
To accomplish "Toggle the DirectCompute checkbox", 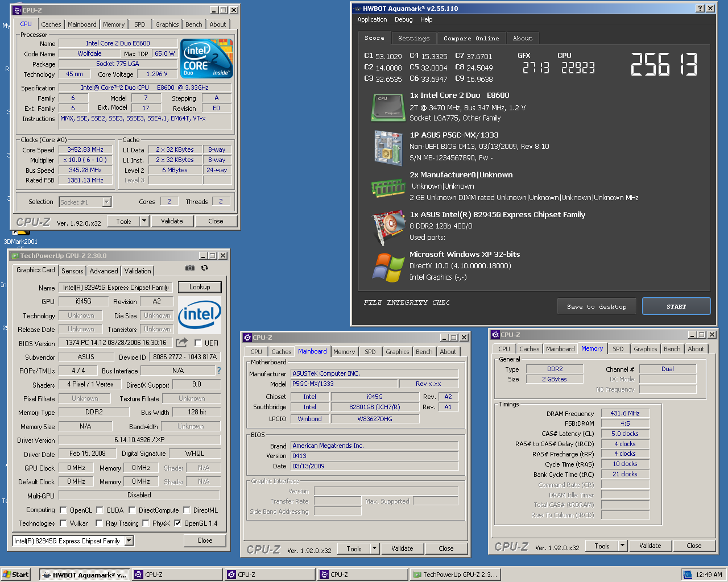I will (x=133, y=510).
